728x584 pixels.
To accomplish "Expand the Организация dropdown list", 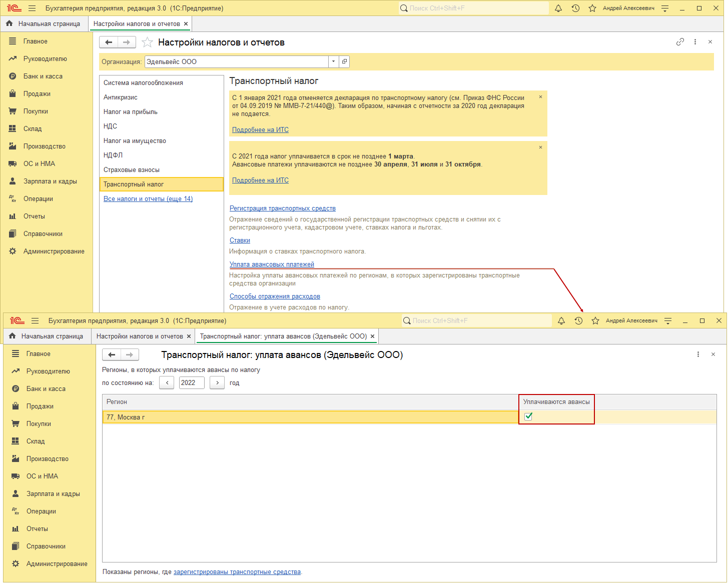I will point(334,61).
